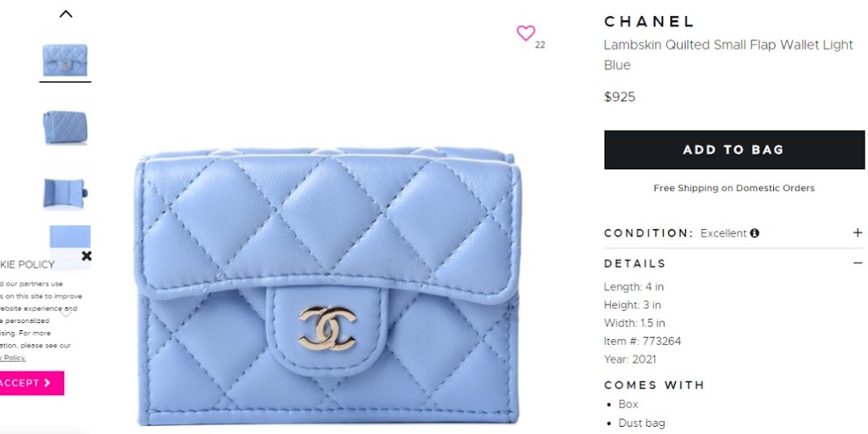Select the angled side view thumbnail
This screenshot has width=868, height=434.
[66, 127]
